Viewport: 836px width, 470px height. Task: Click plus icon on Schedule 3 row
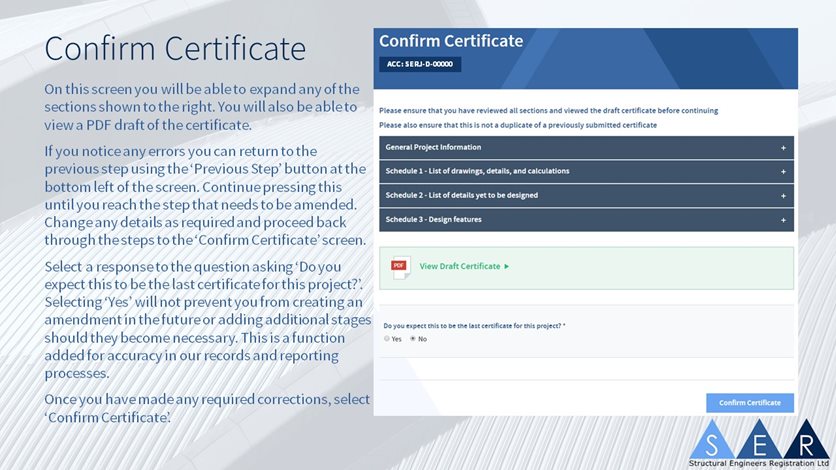[x=783, y=220]
